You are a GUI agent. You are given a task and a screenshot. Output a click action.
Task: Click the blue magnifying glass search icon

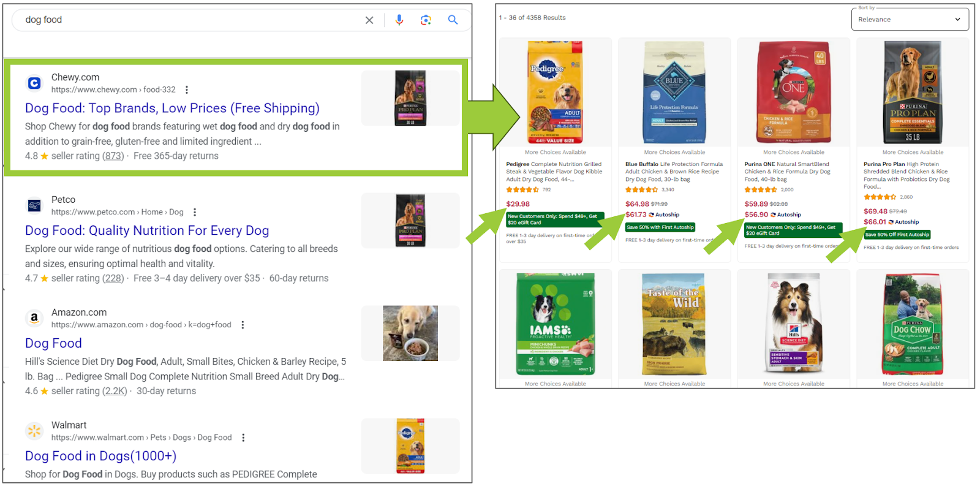coord(453,20)
